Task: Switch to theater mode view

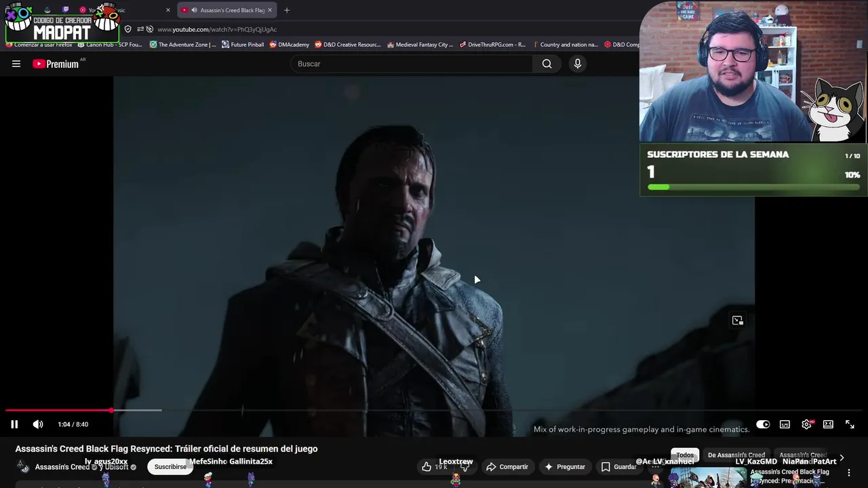Action: pyautogui.click(x=828, y=424)
